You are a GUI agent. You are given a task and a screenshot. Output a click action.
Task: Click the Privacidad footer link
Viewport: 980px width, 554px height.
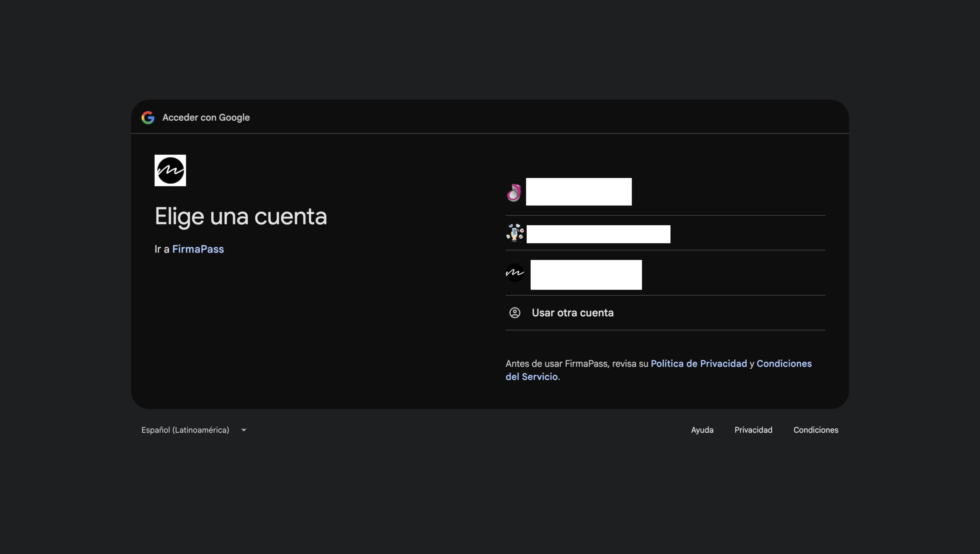click(x=753, y=430)
